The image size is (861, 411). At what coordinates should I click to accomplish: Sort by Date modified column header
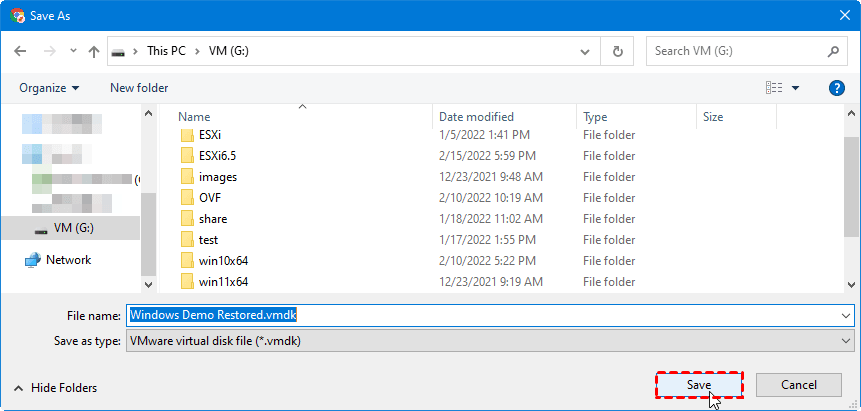pyautogui.click(x=476, y=117)
